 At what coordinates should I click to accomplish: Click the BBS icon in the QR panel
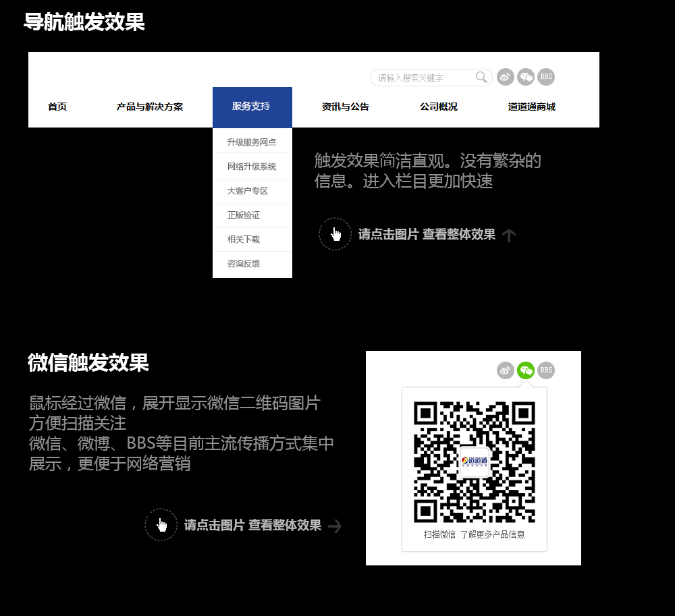(x=546, y=370)
